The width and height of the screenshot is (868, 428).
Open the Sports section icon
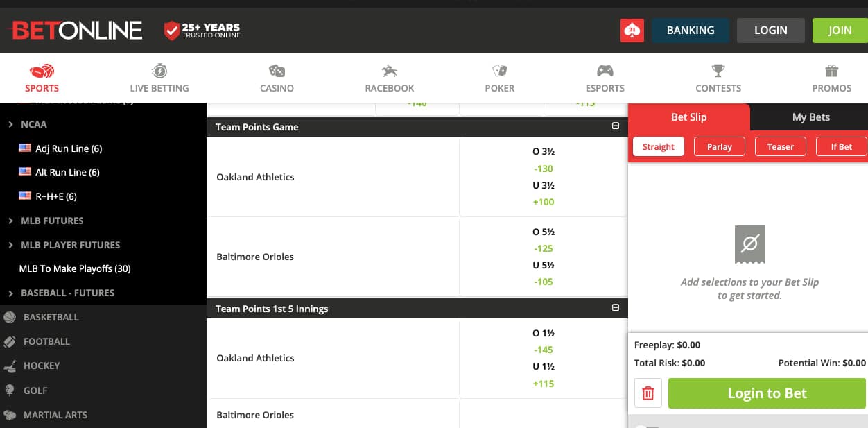coord(42,71)
